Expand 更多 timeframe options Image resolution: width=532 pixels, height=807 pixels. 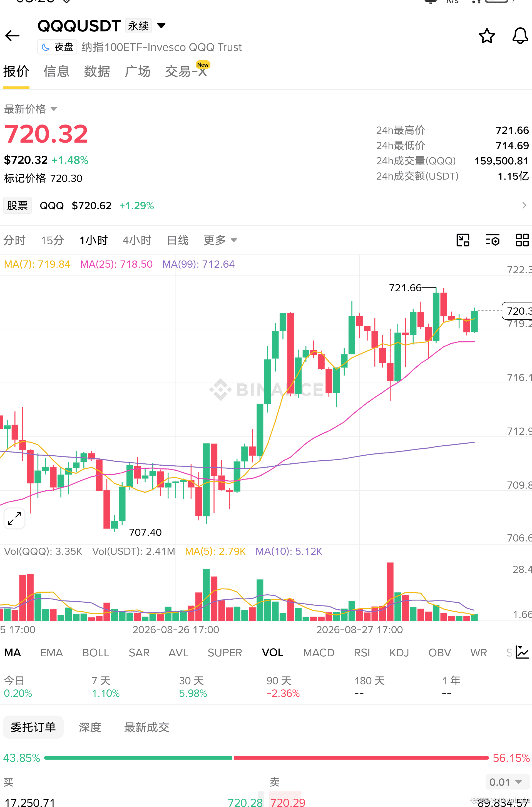tap(220, 240)
